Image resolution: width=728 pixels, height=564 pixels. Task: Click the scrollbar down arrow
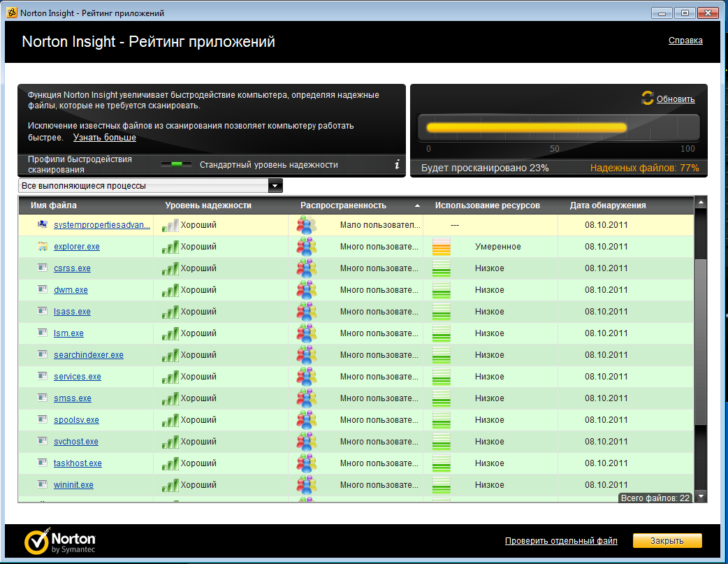[x=701, y=497]
